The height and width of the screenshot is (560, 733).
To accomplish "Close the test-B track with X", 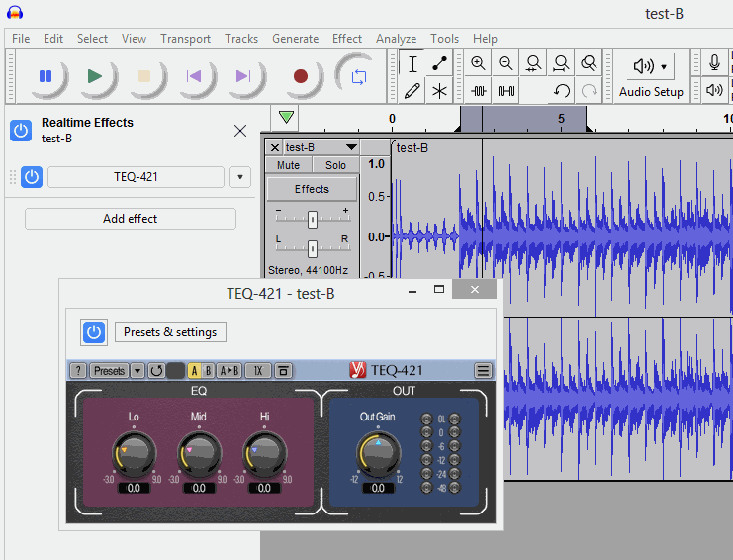I will (275, 147).
